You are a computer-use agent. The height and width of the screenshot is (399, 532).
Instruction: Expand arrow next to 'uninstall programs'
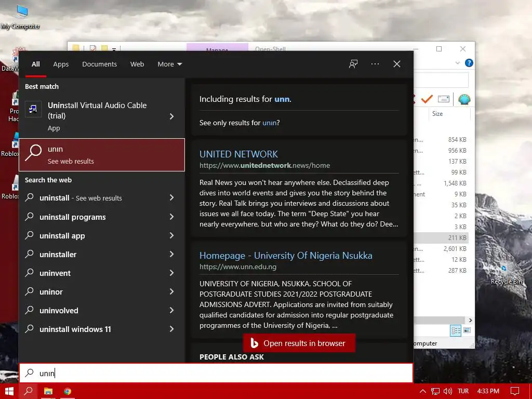pyautogui.click(x=171, y=217)
